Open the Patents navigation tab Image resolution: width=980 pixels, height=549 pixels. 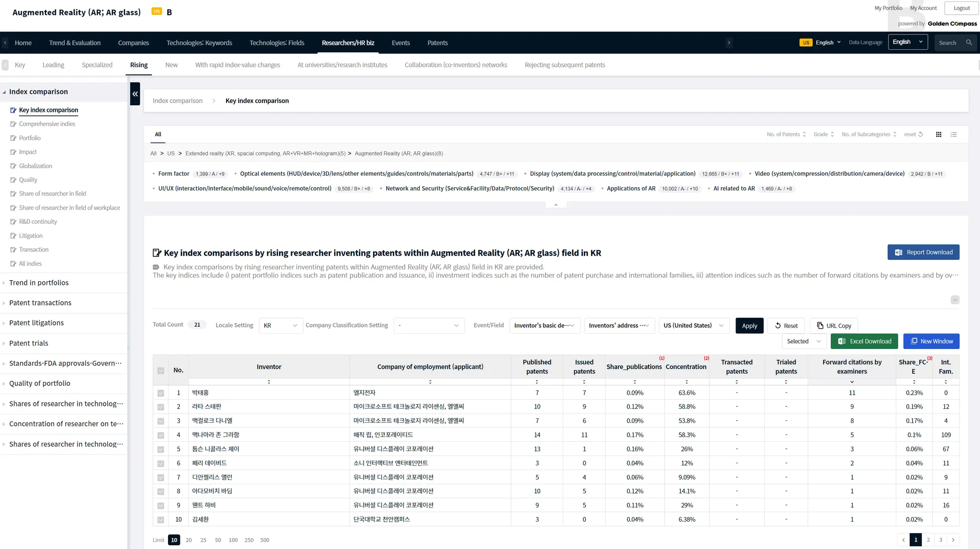437,43
